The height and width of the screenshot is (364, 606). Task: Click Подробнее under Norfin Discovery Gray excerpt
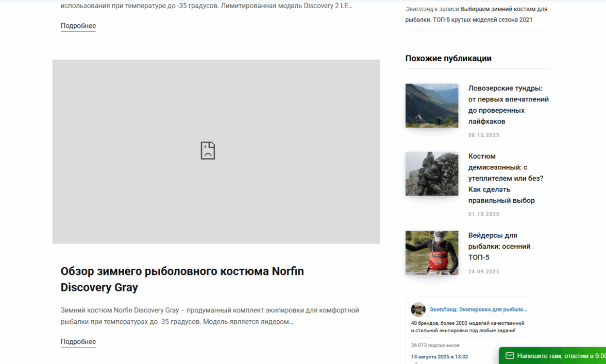[x=78, y=342]
